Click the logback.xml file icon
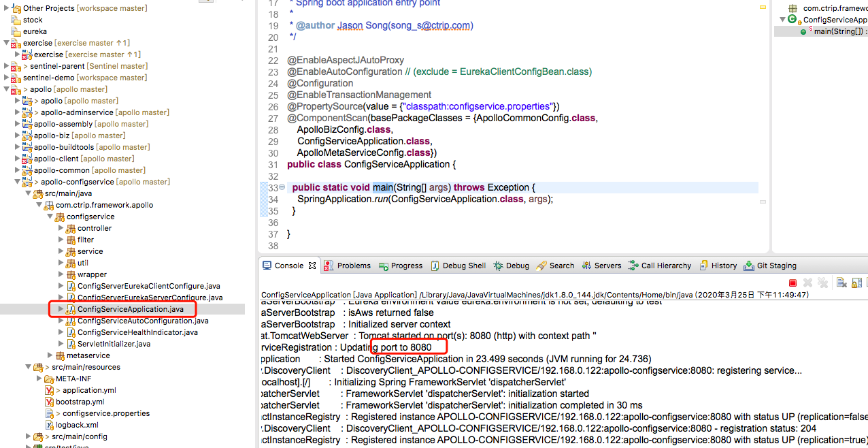This screenshot has height=448, width=868. point(49,425)
